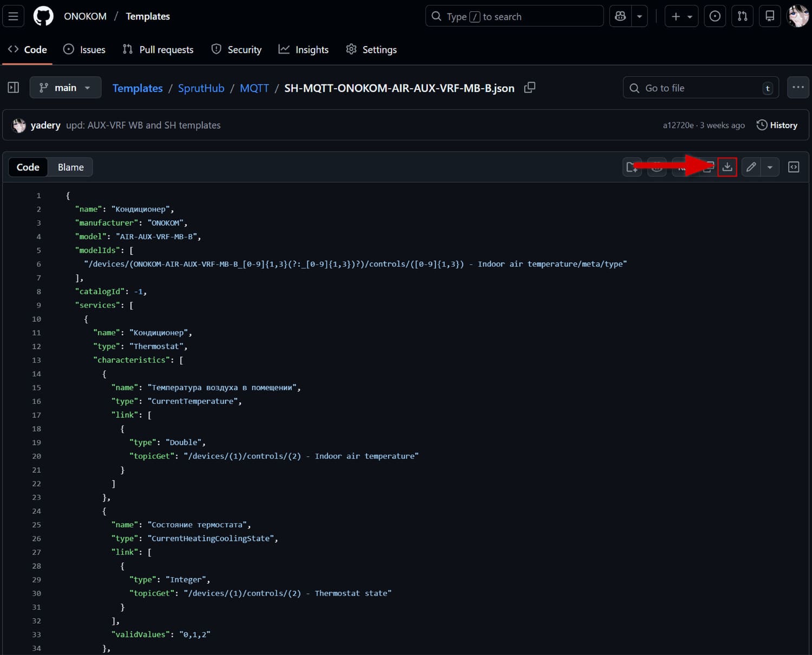Screen dimensions: 812x655
Task: Open the global issues icon in header
Action: [715, 16]
